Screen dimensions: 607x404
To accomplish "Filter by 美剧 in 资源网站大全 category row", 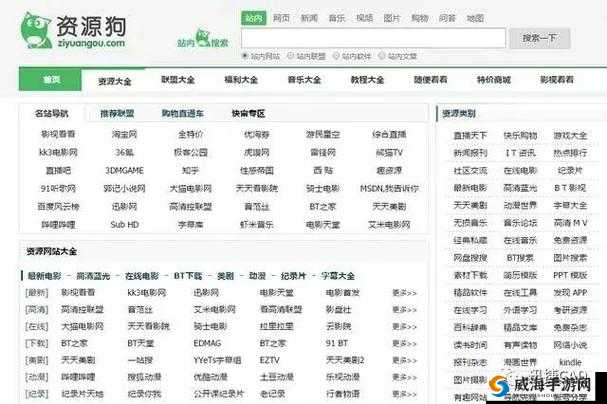I will click(225, 276).
